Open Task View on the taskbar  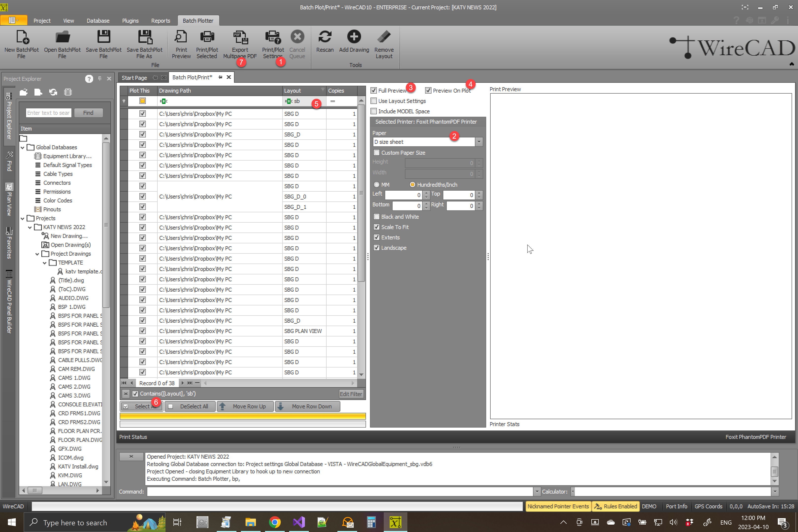pos(177,522)
